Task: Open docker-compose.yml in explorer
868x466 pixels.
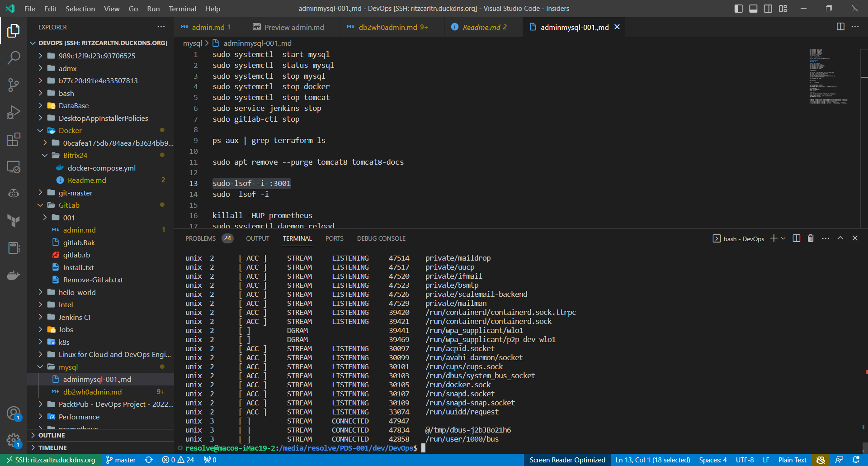Action: [100, 168]
